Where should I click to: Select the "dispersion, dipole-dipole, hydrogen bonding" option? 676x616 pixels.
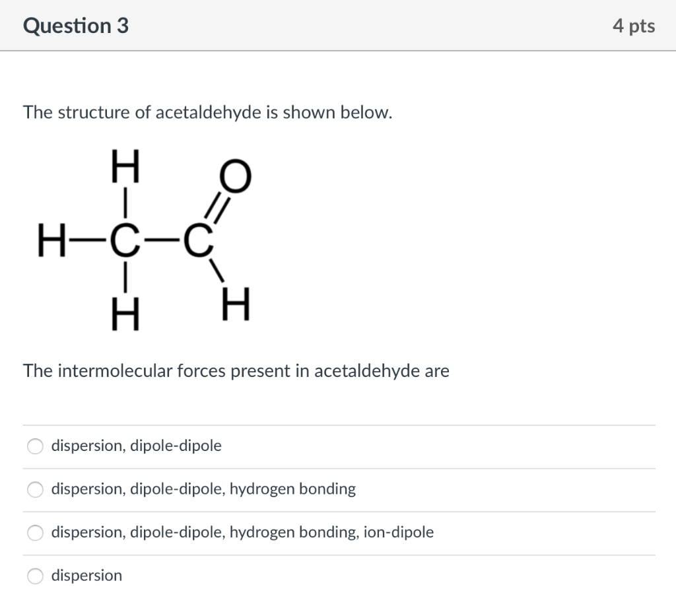(x=35, y=490)
